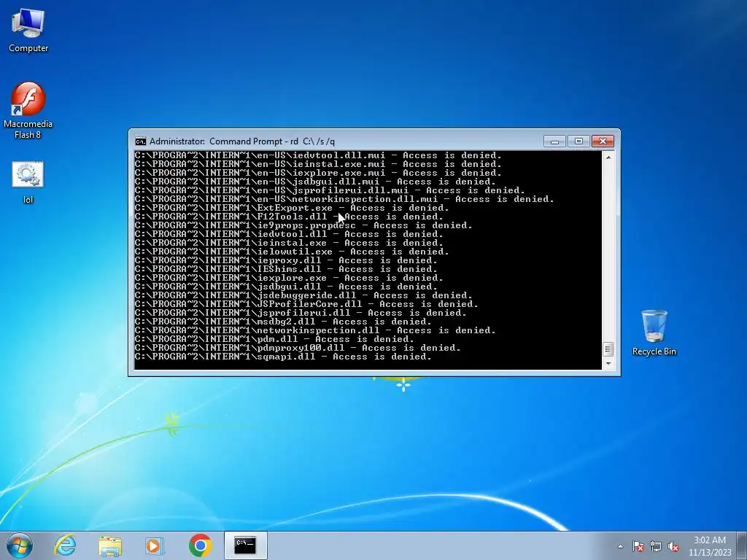Click the INTERN~1\jsdbgui.dll output line
This screenshot has height=560, width=747.
tap(286, 287)
